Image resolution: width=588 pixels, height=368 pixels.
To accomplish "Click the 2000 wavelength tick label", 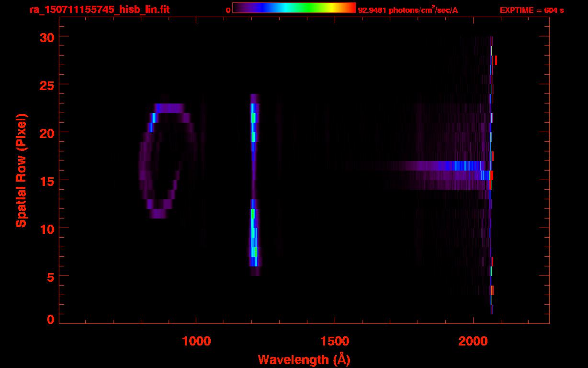I will [x=473, y=341].
